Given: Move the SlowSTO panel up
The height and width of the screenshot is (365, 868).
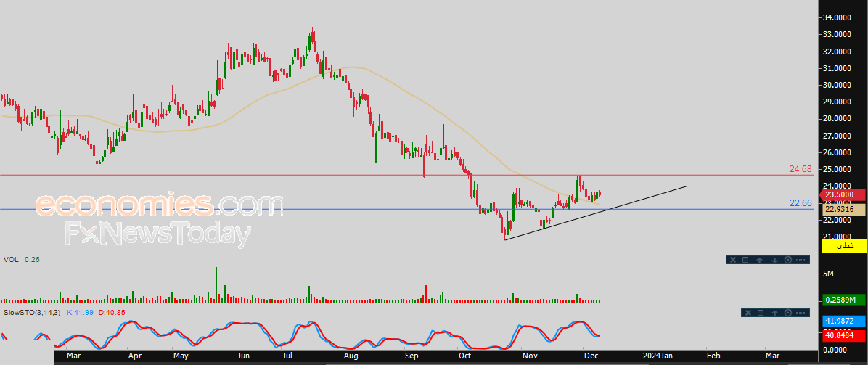Looking at the screenshot, I should [774, 313].
